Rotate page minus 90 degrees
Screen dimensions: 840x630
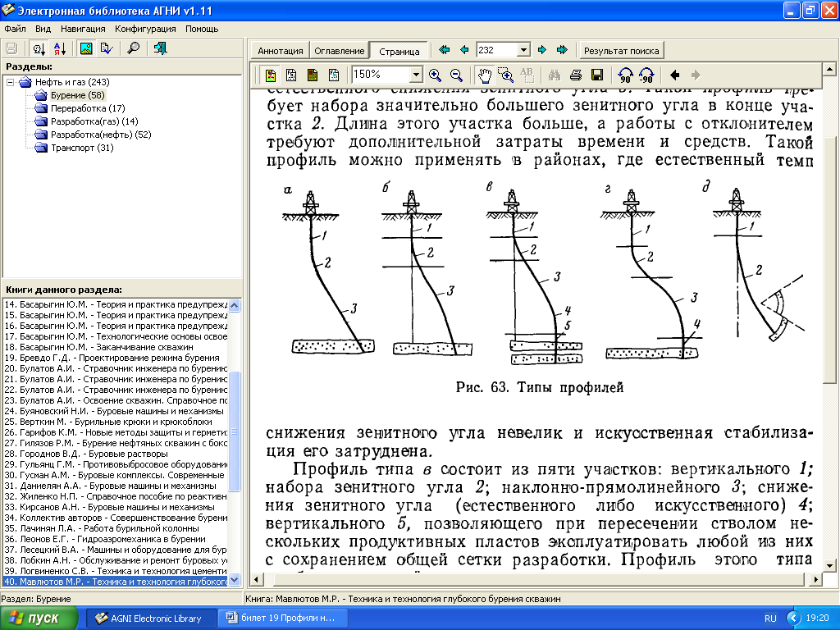point(646,75)
